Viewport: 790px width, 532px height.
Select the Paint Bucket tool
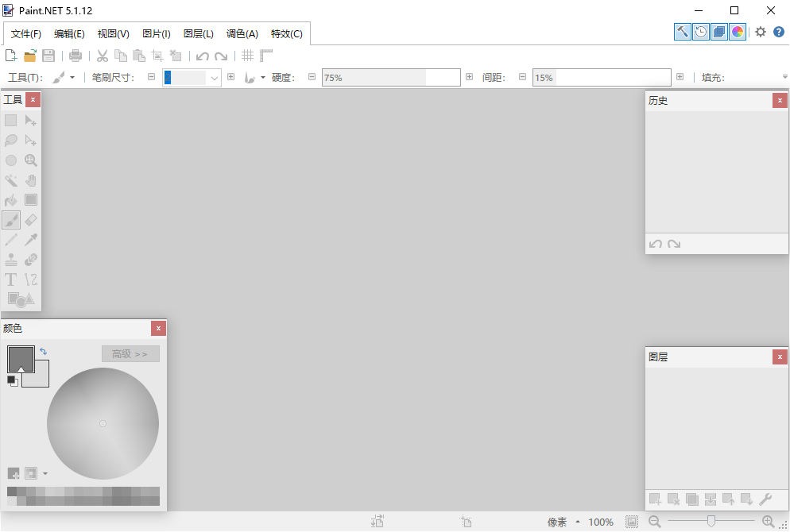click(11, 199)
